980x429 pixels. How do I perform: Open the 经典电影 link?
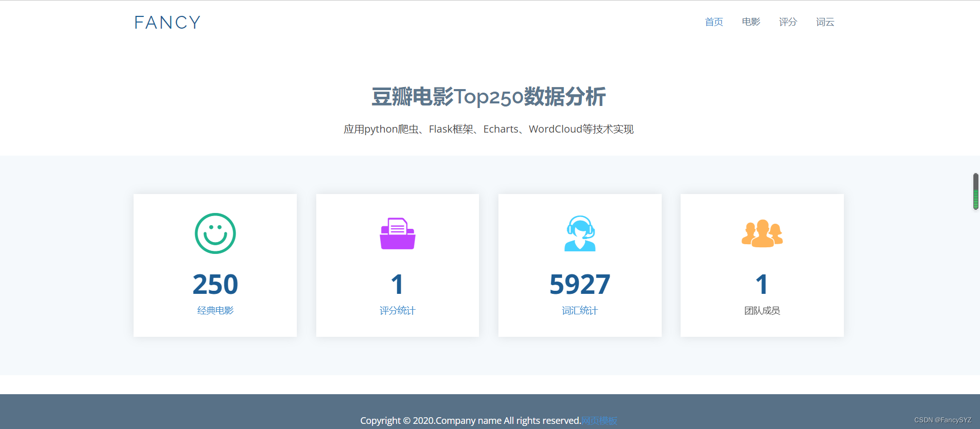pos(215,310)
